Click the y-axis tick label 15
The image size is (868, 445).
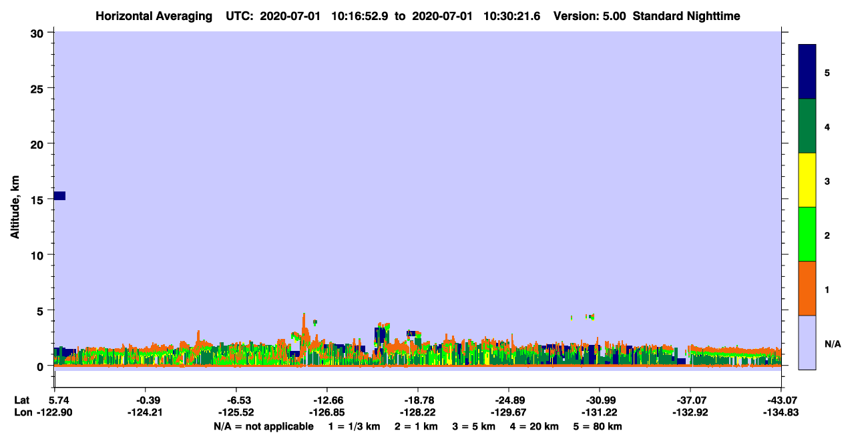(39, 199)
